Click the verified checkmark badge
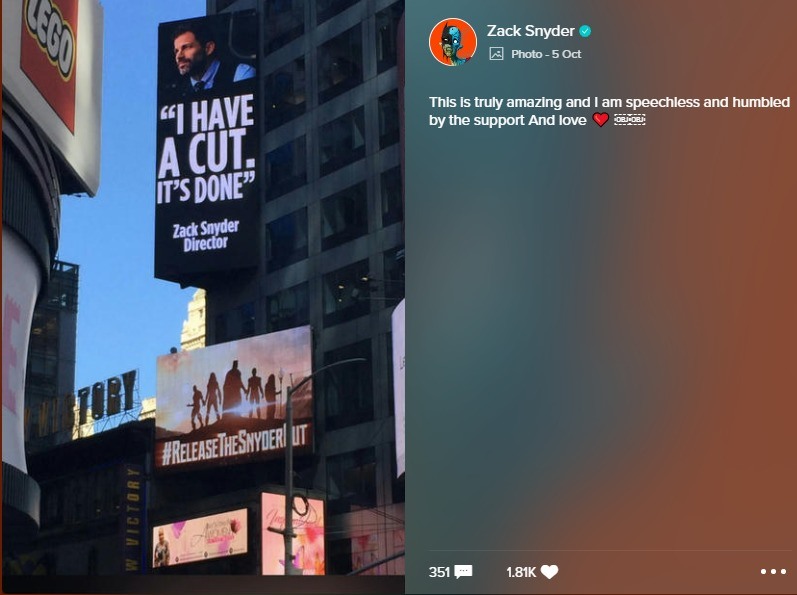Screen dimensions: 797x595 [x=586, y=32]
